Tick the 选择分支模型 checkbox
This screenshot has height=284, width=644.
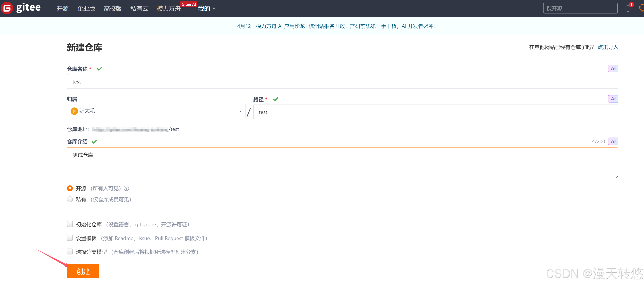coord(70,252)
